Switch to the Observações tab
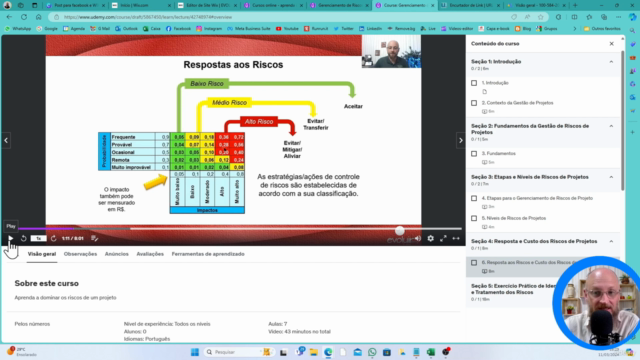640x360 pixels. tap(80, 254)
